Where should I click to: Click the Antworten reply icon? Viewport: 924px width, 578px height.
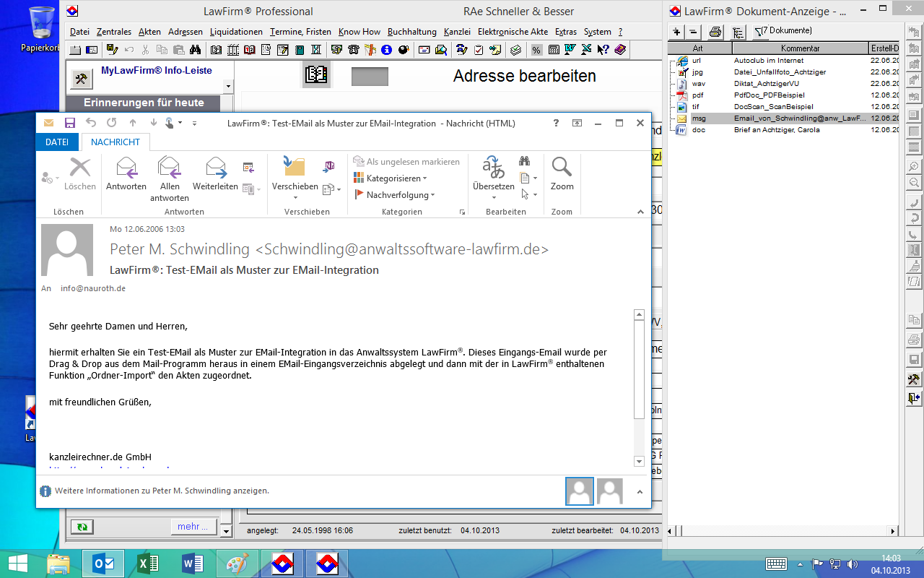pos(126,168)
